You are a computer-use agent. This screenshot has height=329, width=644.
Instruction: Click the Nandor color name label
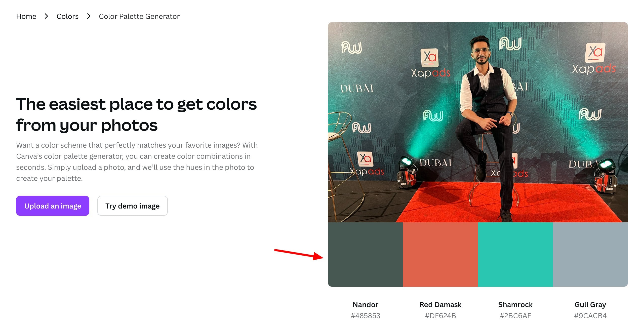(365, 305)
